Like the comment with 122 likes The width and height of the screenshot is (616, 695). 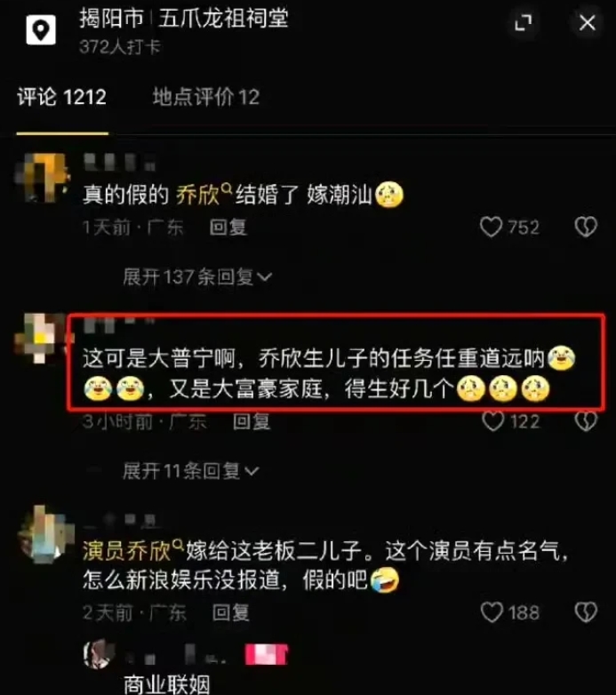[492, 421]
